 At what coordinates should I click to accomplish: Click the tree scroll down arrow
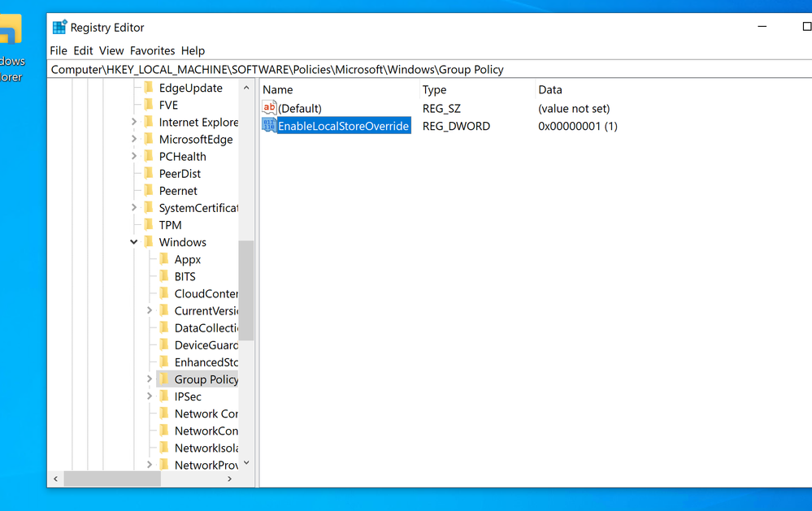pyautogui.click(x=246, y=463)
